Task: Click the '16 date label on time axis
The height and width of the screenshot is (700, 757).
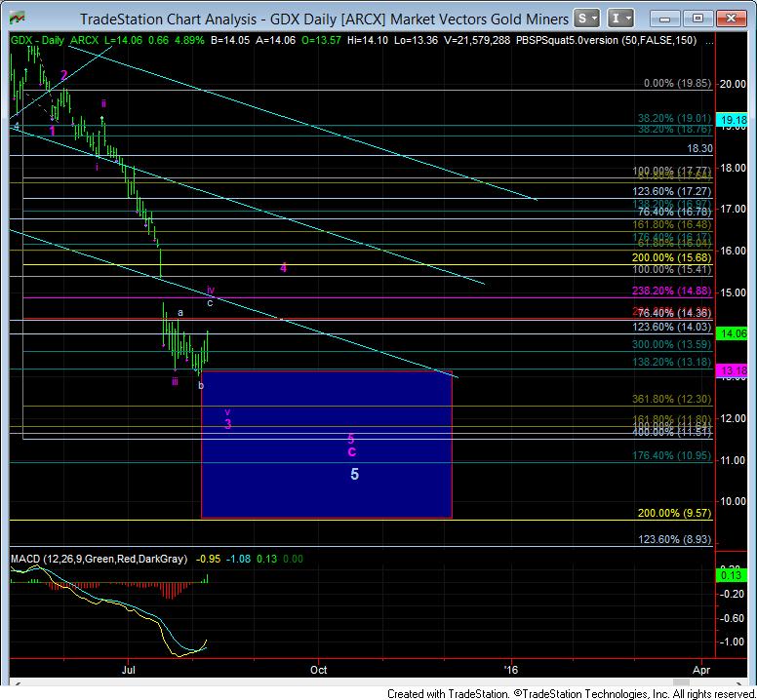Action: pos(510,670)
